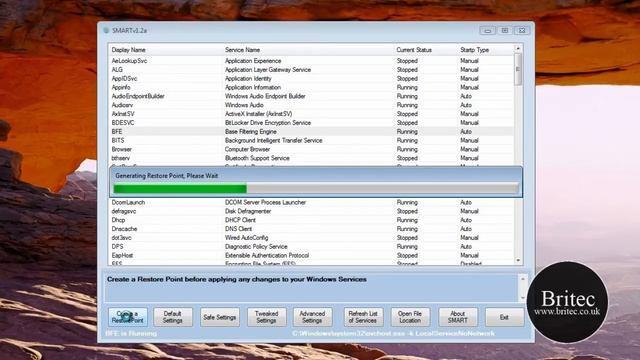640x360 pixels.
Task: Select the Dhcp row
Action: tap(311, 220)
